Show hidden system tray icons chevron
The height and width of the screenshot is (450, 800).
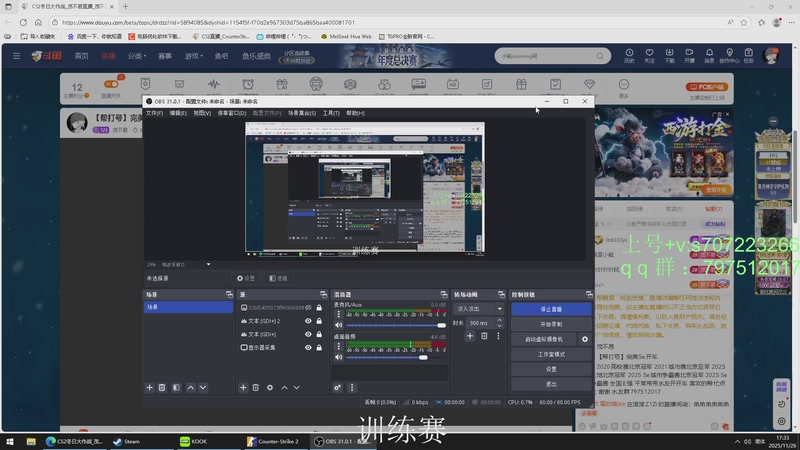(737, 442)
